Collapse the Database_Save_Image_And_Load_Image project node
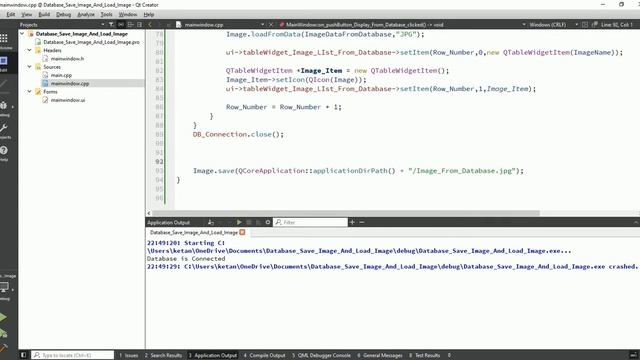This screenshot has height=360, width=640. [22, 33]
